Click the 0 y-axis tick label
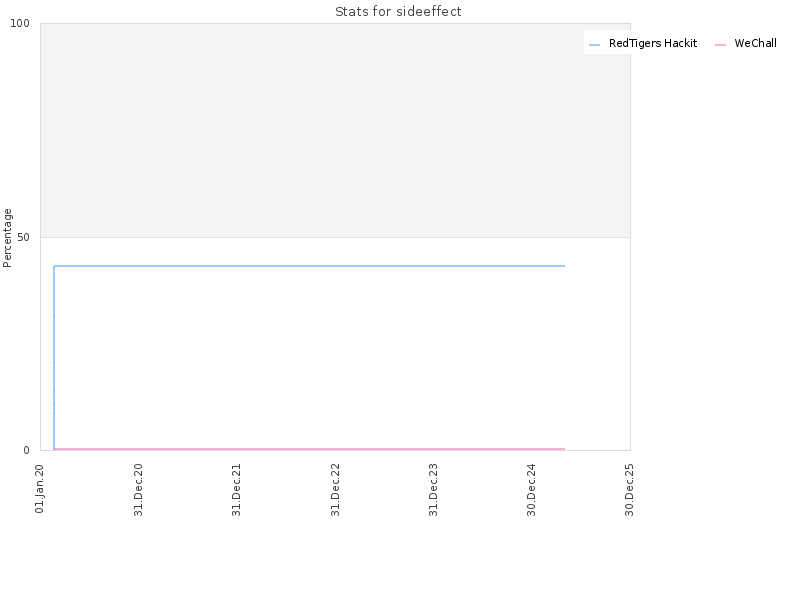Image resolution: width=800 pixels, height=600 pixels. pyautogui.click(x=27, y=450)
